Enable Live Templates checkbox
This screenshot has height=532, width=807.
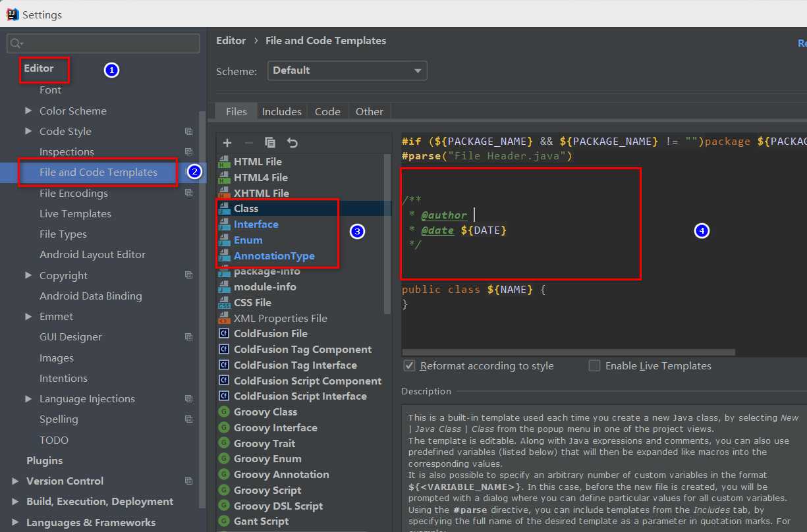(595, 365)
